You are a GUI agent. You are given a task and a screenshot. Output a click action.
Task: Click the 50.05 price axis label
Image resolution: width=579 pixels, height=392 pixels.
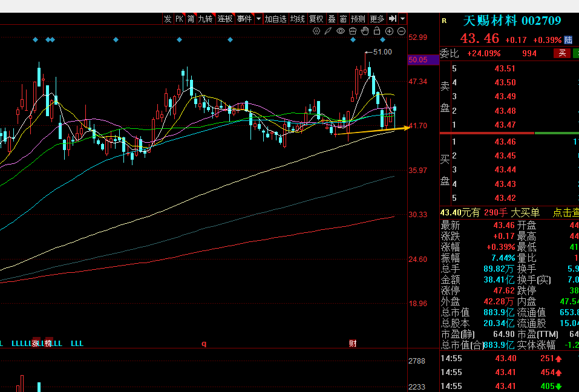click(x=418, y=60)
